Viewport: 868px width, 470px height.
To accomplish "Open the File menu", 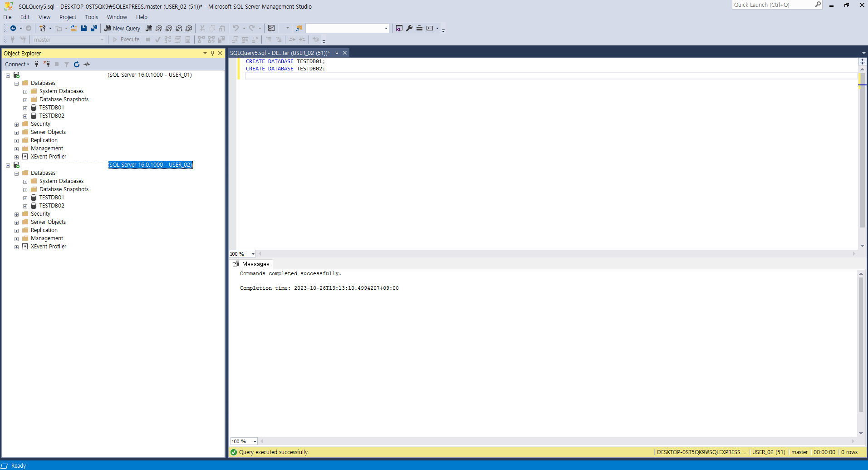I will point(7,17).
